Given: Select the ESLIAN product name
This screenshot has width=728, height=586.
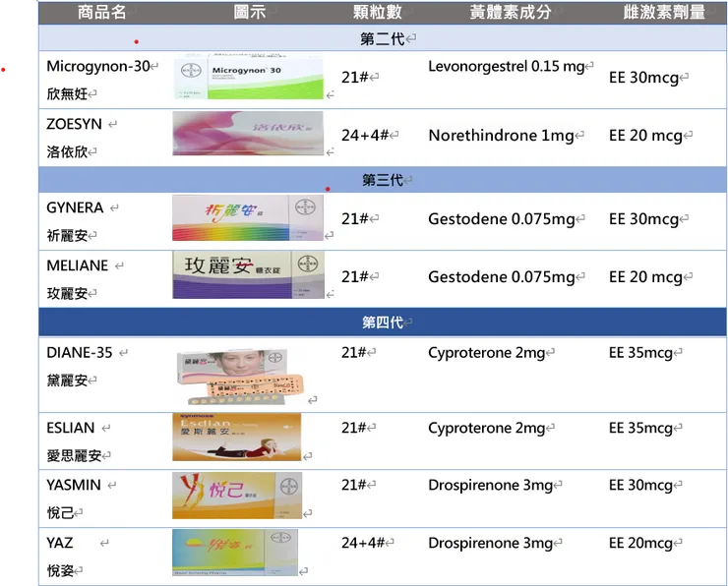Looking at the screenshot, I should 71,428.
